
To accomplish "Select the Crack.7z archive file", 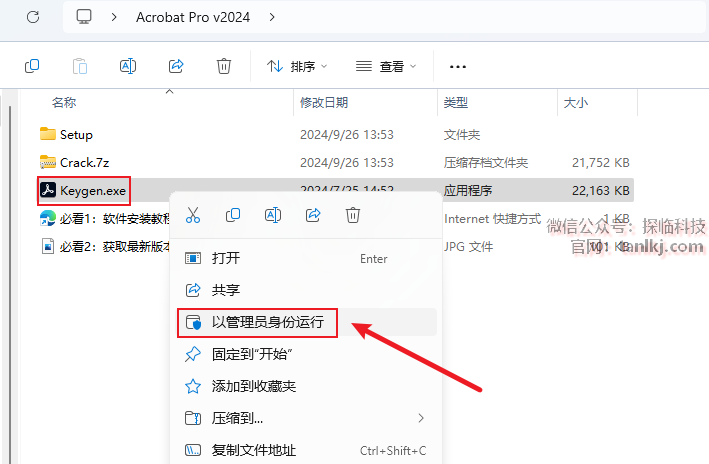I will (x=85, y=163).
